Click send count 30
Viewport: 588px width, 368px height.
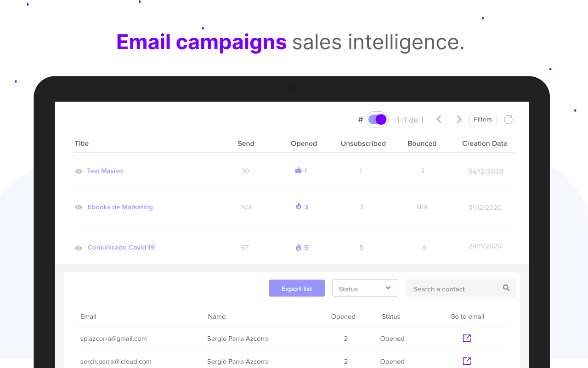click(245, 171)
